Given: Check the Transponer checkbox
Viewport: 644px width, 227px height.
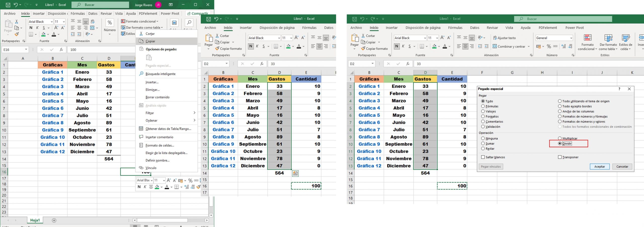Looking at the screenshot, I should pos(560,157).
